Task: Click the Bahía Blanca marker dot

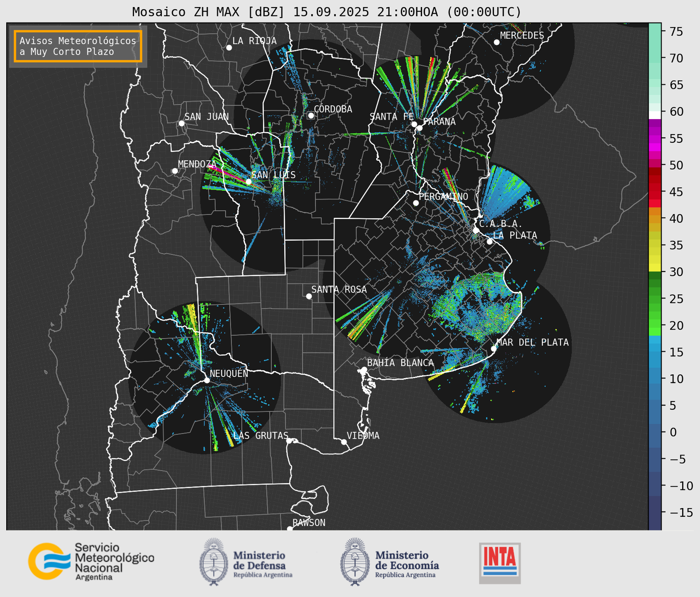Action: click(x=364, y=369)
